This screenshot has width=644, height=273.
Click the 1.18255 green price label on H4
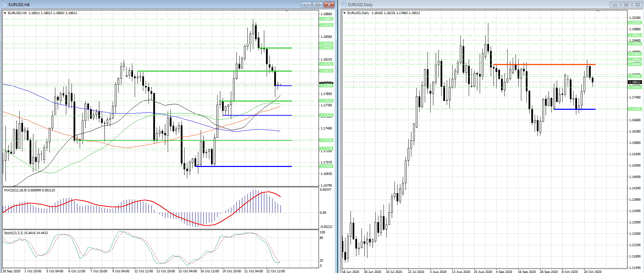pos(326,64)
